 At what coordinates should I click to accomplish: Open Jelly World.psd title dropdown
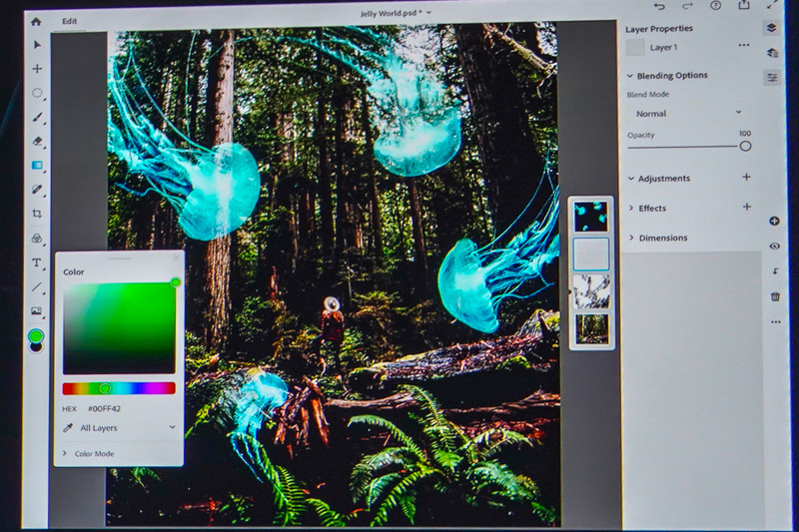[396, 13]
